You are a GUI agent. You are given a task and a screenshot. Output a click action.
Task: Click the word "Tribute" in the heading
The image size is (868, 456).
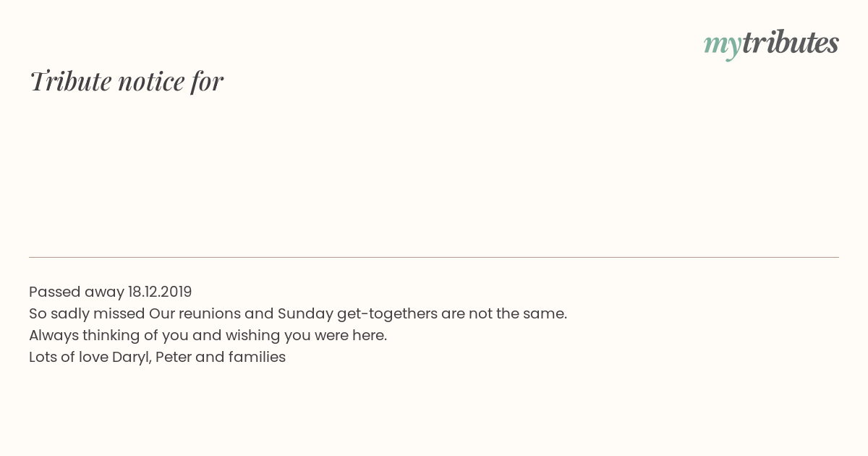[71, 81]
